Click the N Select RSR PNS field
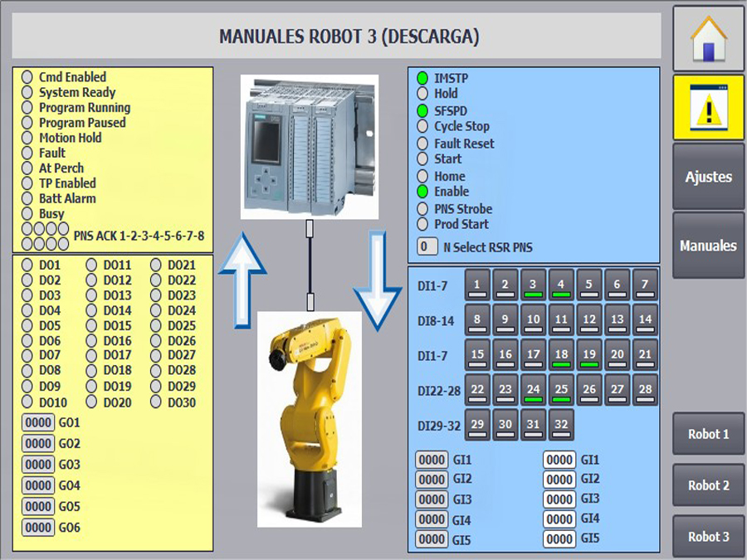747x560 pixels. point(427,246)
